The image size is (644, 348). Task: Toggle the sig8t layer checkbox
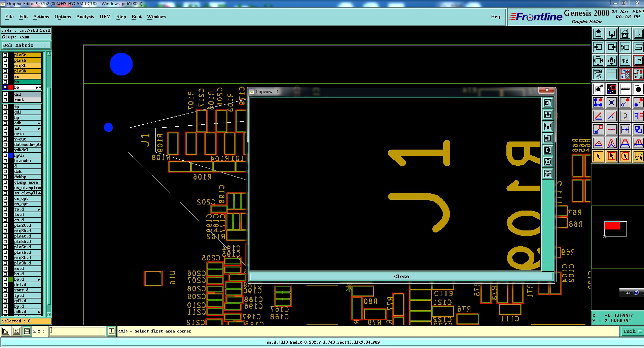click(5, 66)
